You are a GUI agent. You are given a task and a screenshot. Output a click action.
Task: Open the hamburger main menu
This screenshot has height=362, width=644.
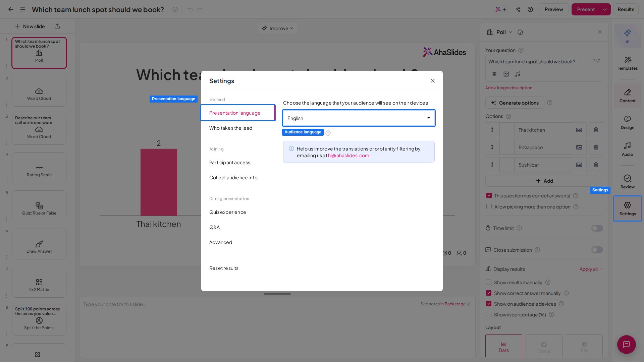(x=23, y=9)
